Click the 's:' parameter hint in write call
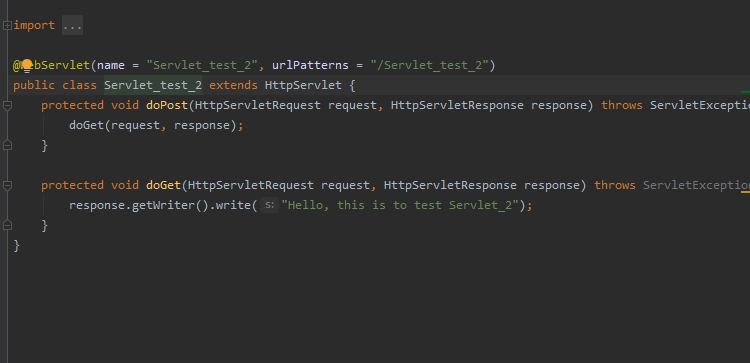Image resolution: width=750 pixels, height=363 pixels. [x=269, y=206]
